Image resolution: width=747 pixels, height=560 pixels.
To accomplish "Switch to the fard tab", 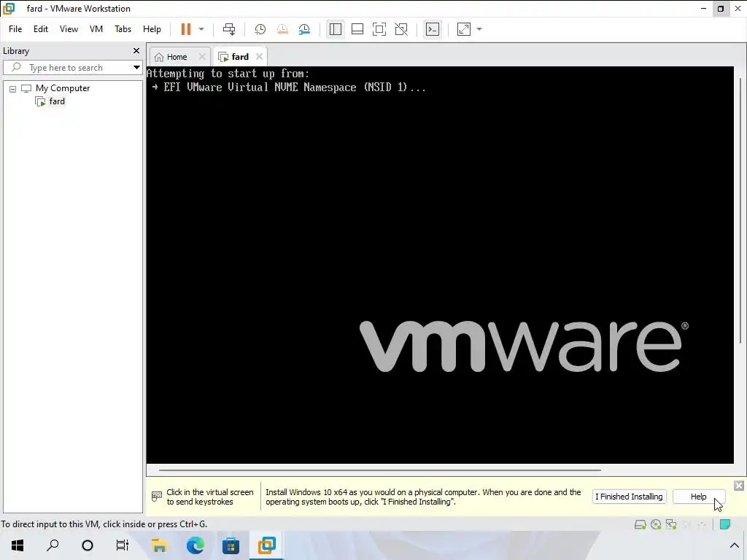I will 234,57.
